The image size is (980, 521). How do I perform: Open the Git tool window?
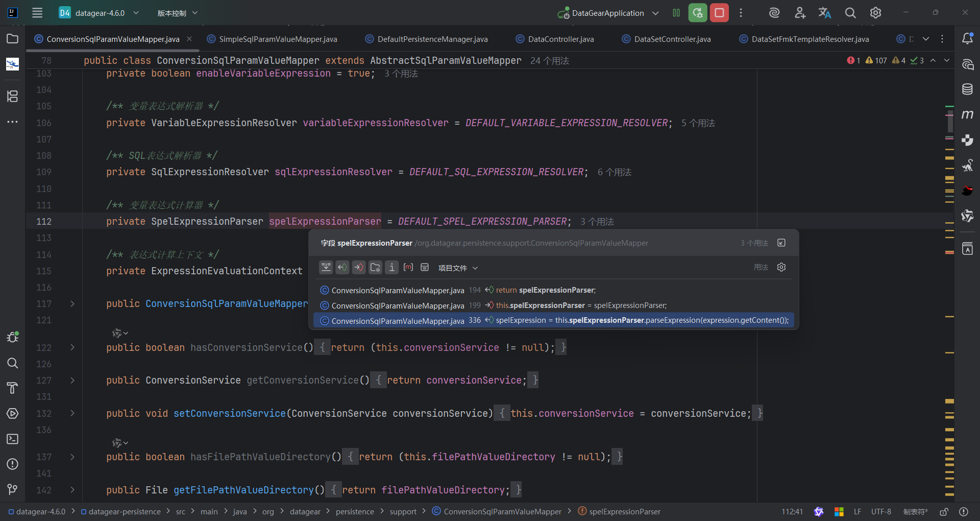coord(13,489)
